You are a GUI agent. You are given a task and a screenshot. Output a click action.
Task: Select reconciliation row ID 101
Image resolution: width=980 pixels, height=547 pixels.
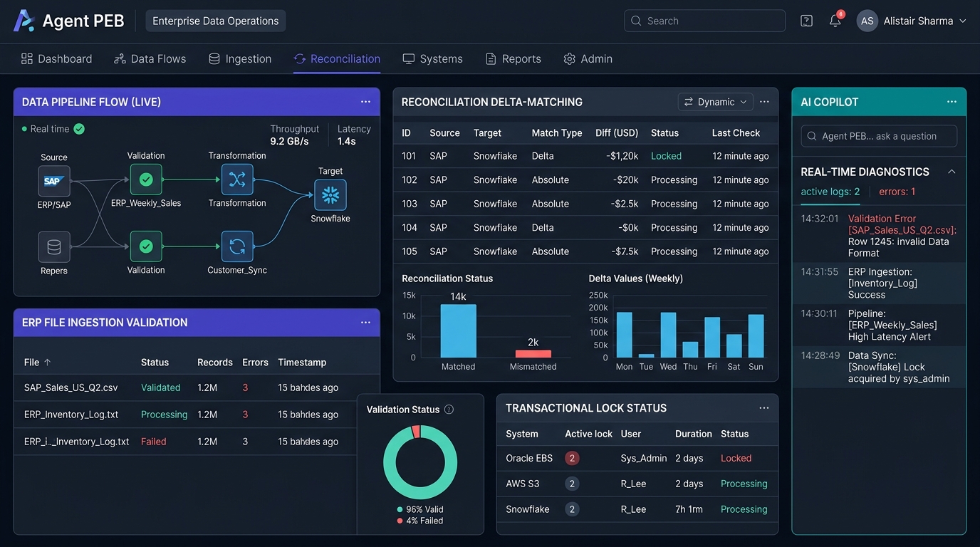pos(585,156)
